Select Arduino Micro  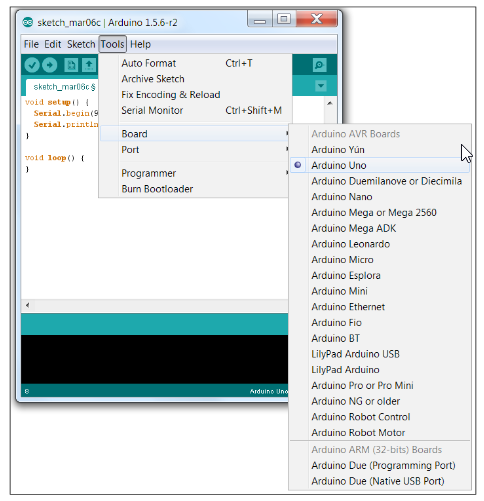[x=380, y=260]
